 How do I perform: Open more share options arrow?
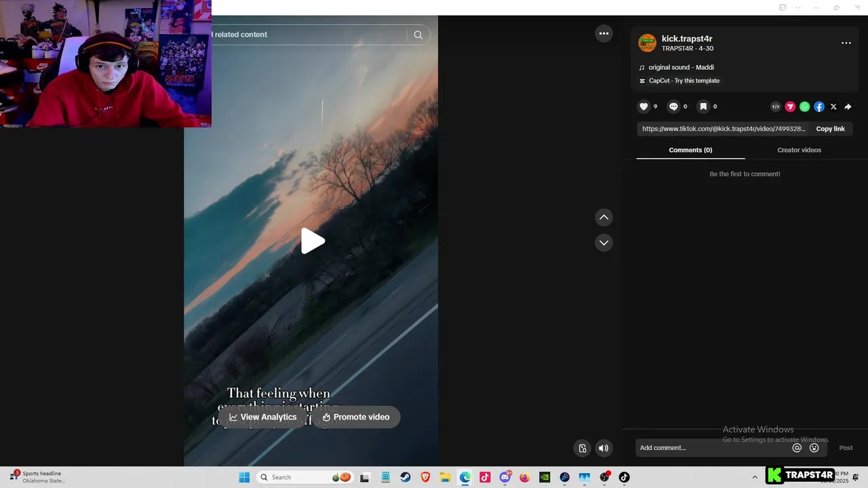tap(848, 106)
